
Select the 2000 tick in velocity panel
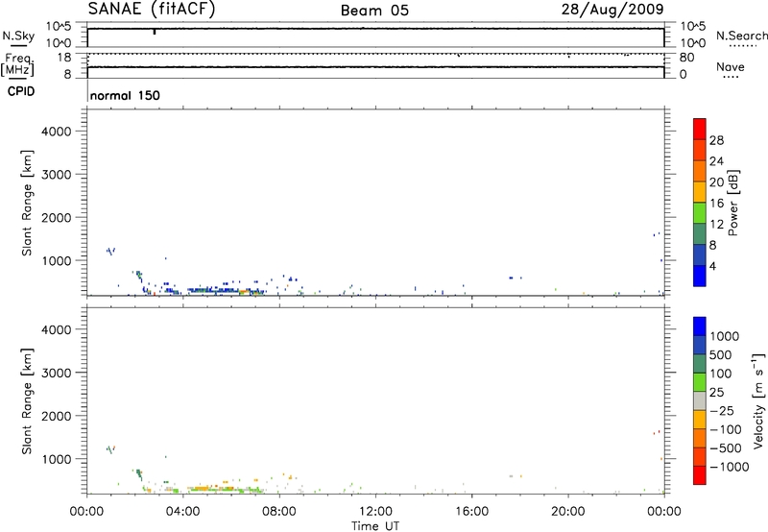57,416
